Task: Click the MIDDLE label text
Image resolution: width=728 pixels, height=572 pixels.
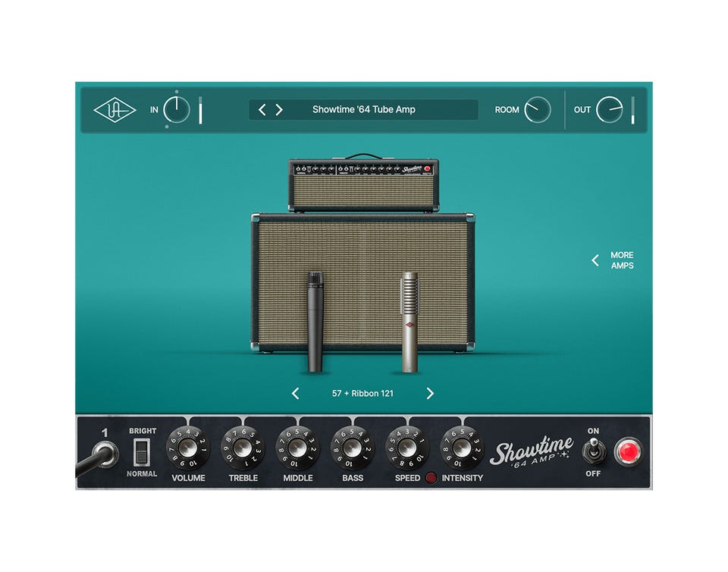Action: 297,478
